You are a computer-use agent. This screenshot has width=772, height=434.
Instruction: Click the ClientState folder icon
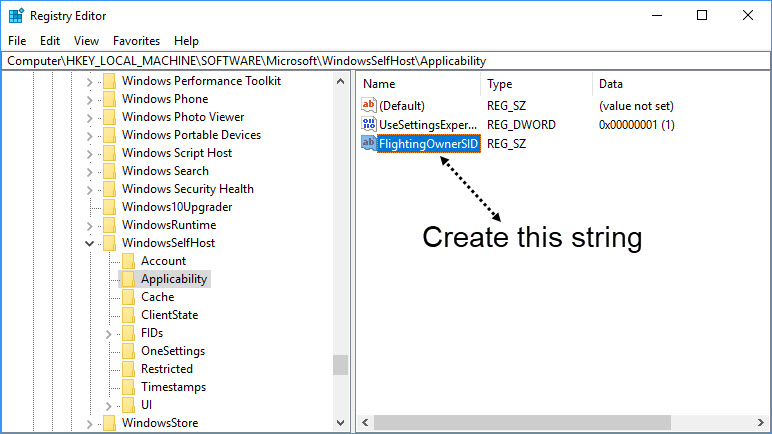pos(129,315)
